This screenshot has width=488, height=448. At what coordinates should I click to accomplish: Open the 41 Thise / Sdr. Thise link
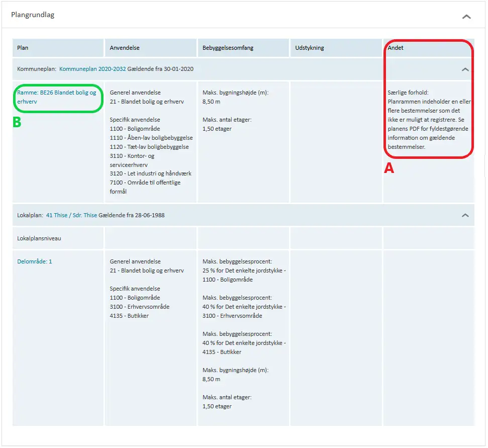point(71,215)
